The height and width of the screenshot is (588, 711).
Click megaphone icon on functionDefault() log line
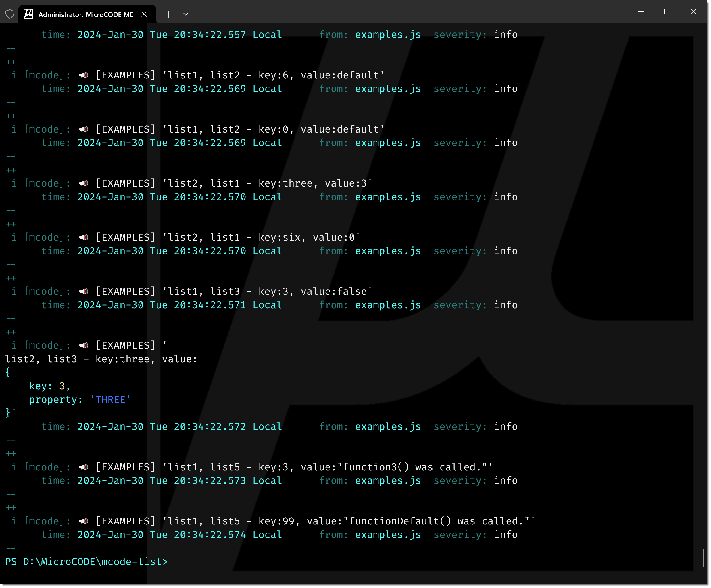pos(84,522)
